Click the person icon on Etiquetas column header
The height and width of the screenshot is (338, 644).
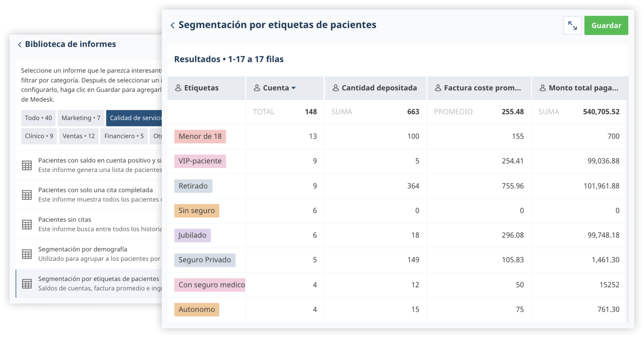point(178,88)
